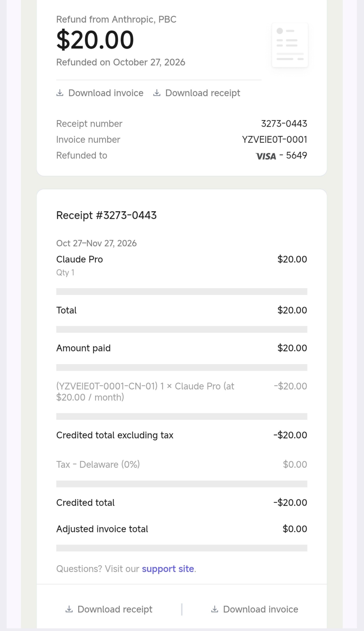Click the Claude Pro line item name
The width and height of the screenshot is (364, 631).
click(x=79, y=259)
